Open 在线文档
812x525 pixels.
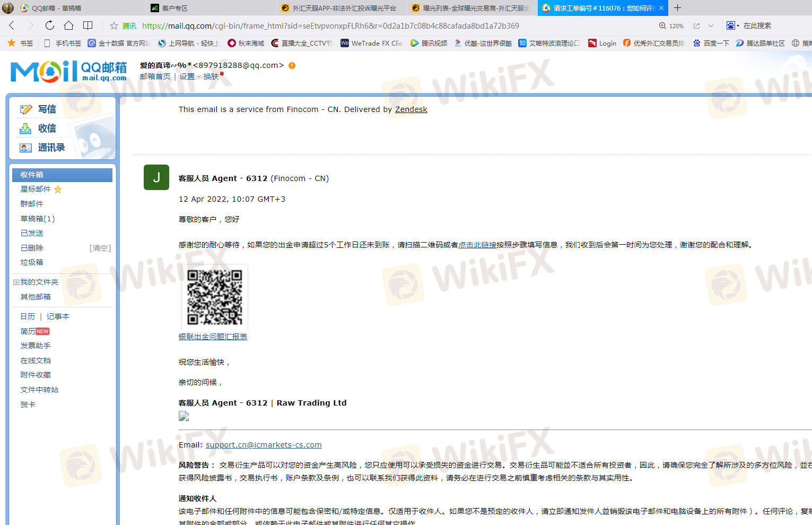pos(36,360)
